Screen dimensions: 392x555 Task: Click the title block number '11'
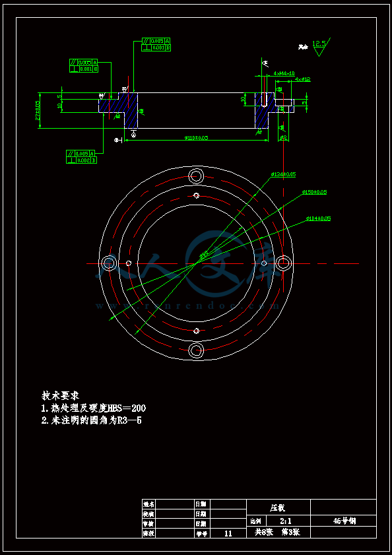click(228, 533)
